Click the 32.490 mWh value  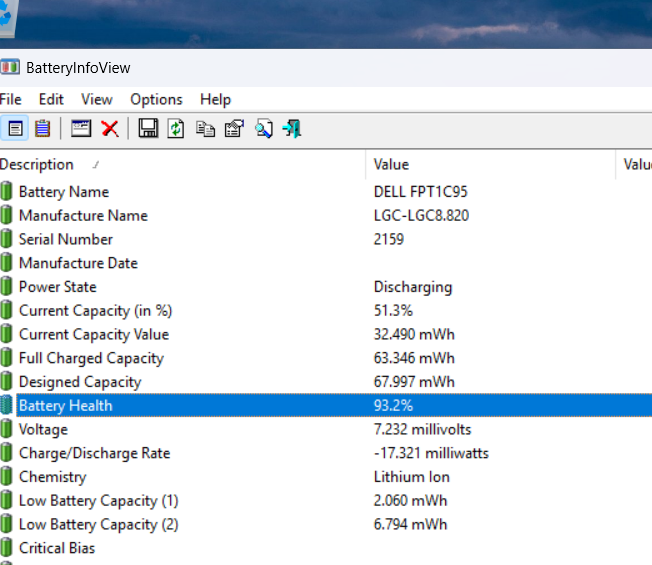click(x=414, y=334)
